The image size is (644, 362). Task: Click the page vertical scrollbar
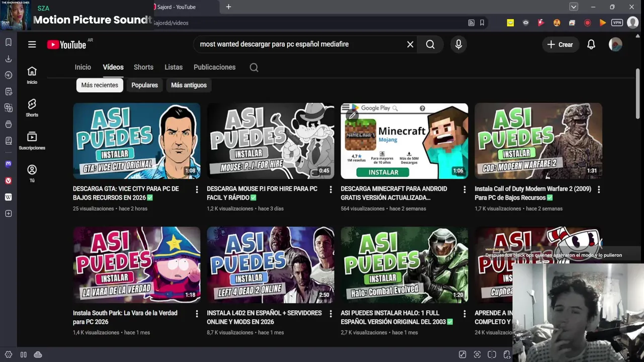click(x=638, y=94)
